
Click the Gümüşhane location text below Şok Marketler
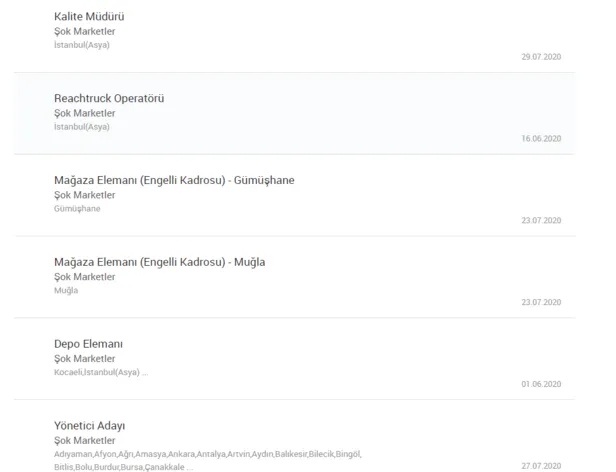tap(77, 209)
